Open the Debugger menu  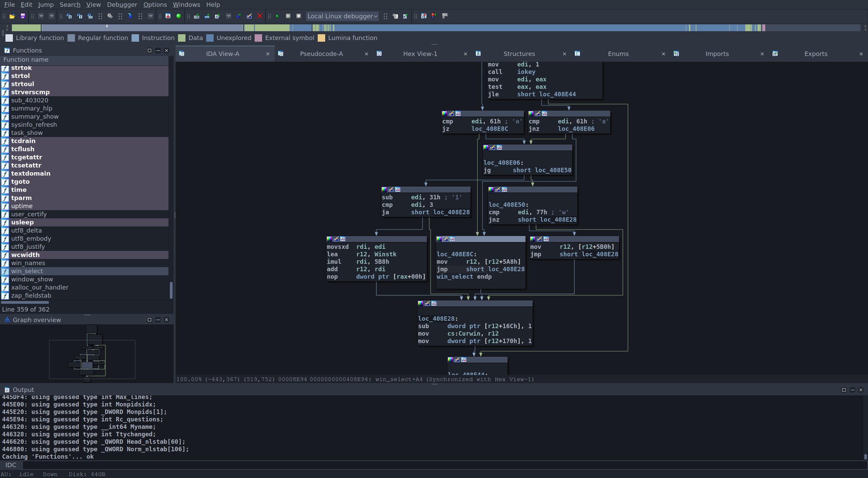pos(122,4)
